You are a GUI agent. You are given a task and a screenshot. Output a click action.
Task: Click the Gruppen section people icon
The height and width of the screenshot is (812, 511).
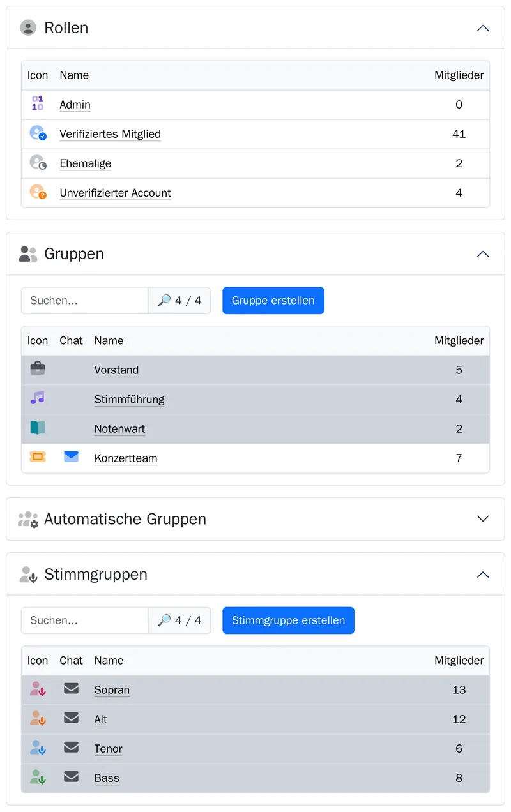28,253
